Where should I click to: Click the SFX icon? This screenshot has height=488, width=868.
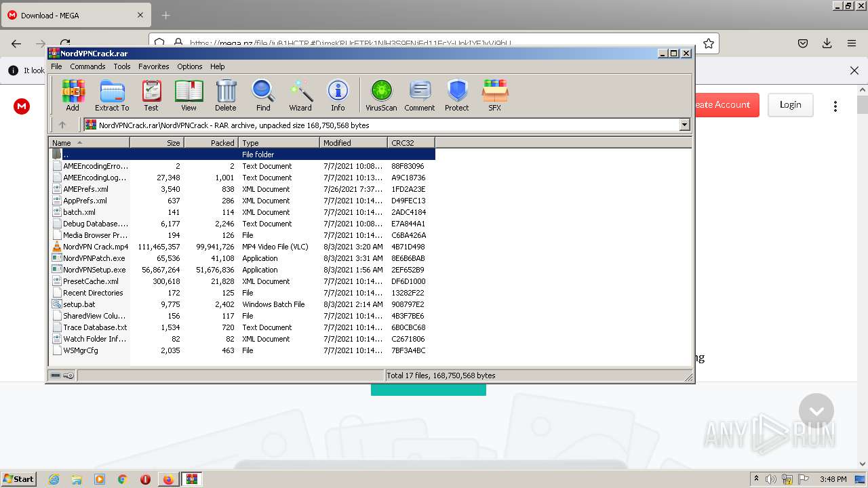tap(495, 95)
